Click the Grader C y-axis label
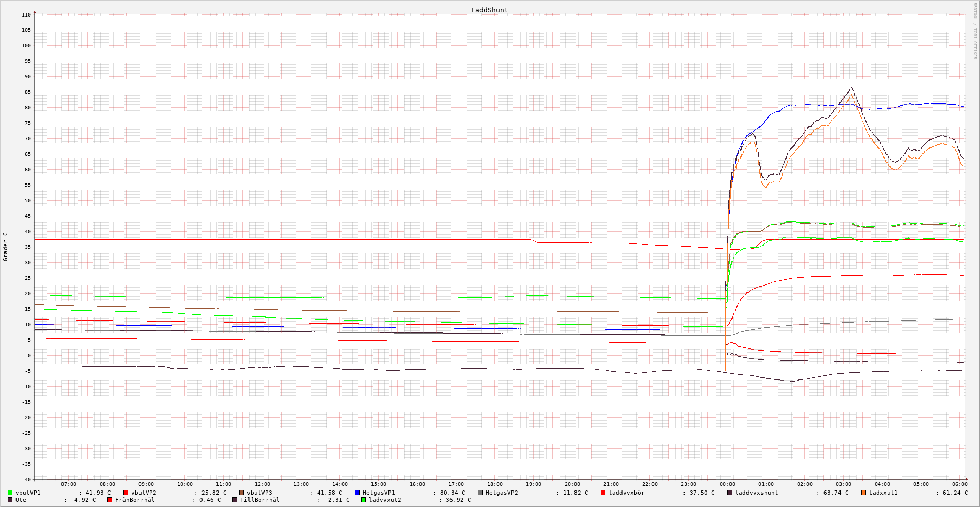The height and width of the screenshot is (507, 980). pyautogui.click(x=6, y=247)
